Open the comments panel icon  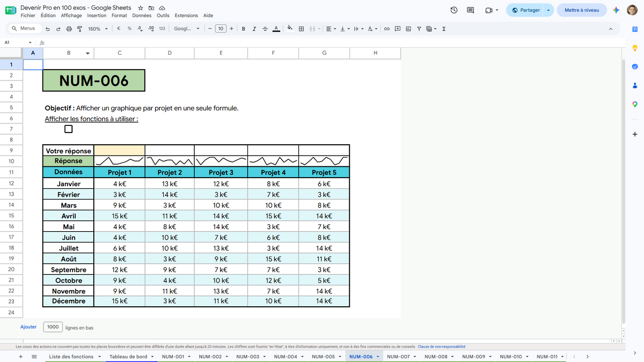pos(471,10)
